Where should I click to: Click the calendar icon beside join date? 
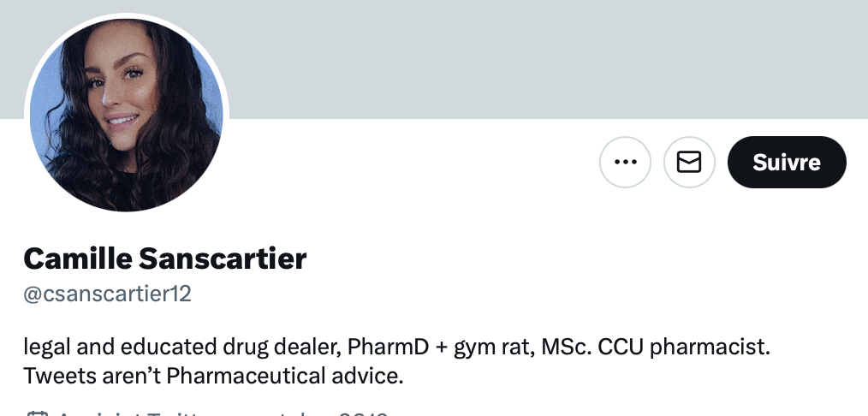(37, 413)
